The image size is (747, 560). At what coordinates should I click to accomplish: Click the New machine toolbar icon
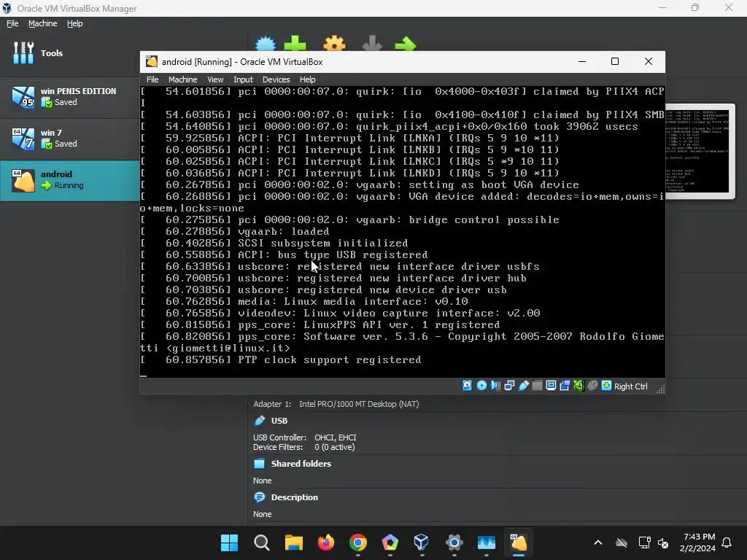coord(266,44)
